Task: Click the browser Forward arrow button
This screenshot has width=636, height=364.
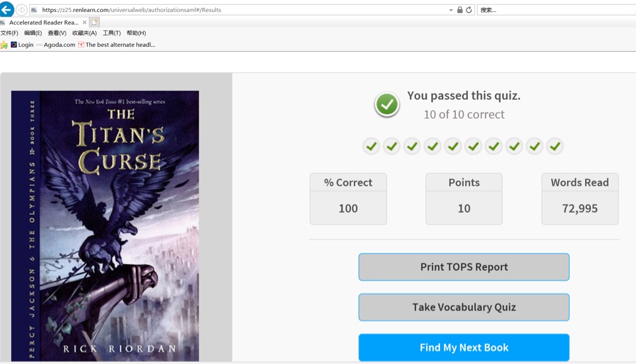Action: pyautogui.click(x=21, y=10)
